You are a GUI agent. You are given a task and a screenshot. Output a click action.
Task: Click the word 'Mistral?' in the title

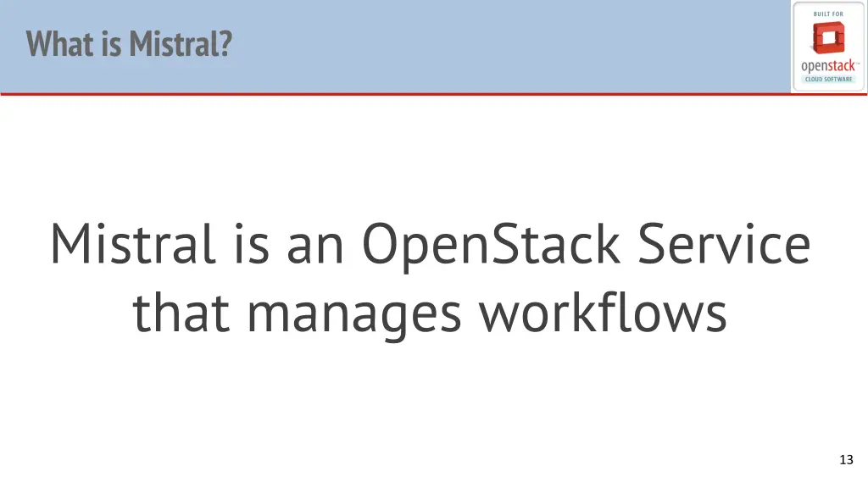pyautogui.click(x=181, y=44)
